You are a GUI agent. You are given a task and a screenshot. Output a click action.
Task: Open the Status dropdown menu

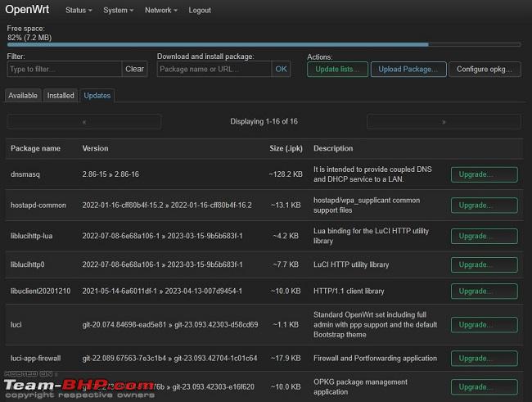tap(79, 10)
